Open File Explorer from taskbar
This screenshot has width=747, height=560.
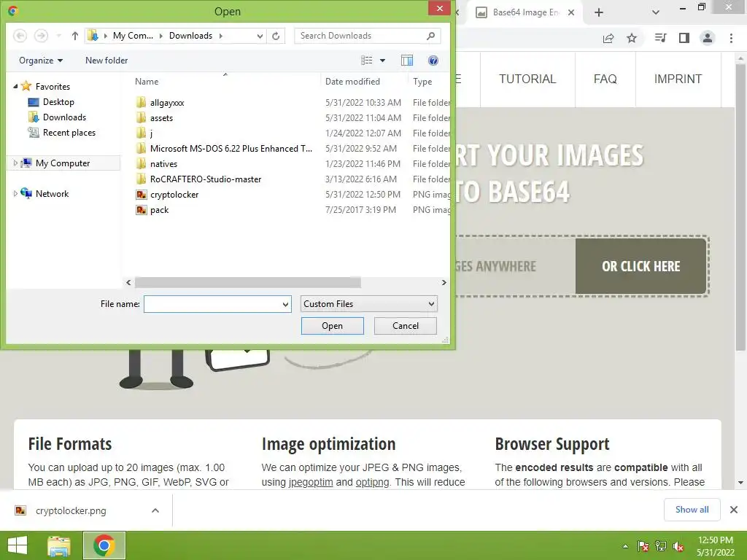point(59,545)
